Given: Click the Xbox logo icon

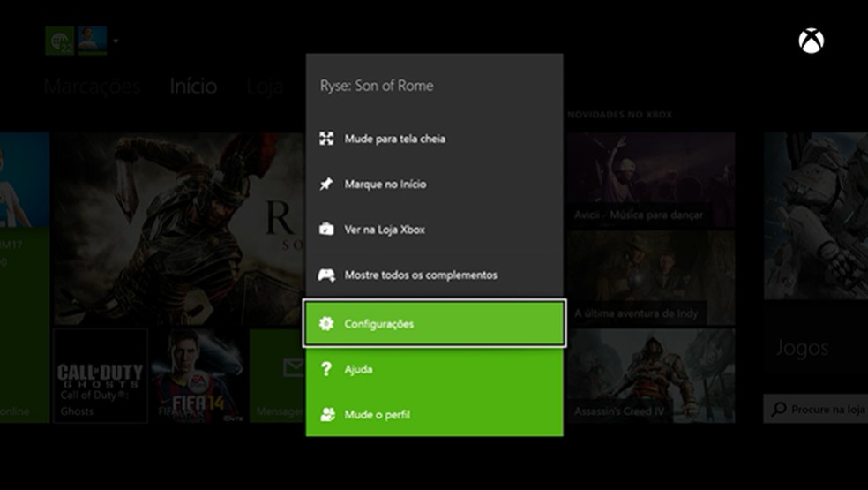Looking at the screenshot, I should point(811,41).
